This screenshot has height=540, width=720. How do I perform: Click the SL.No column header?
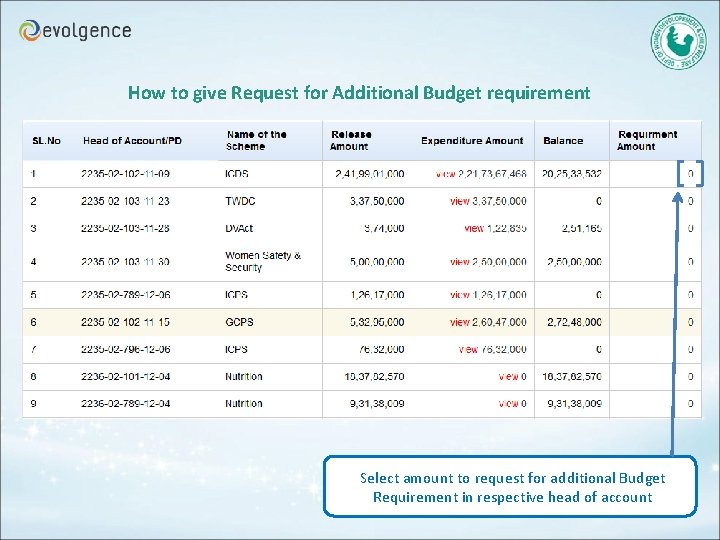point(46,141)
